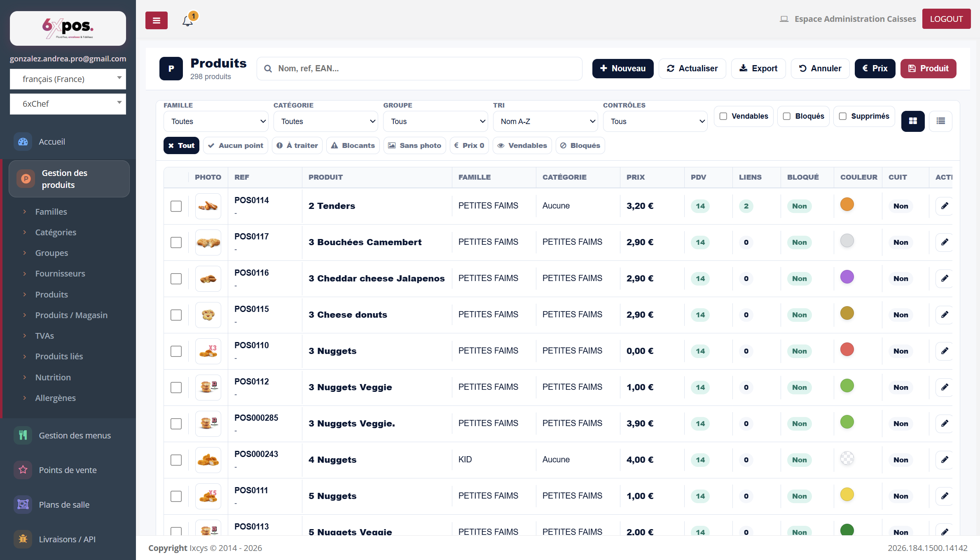Enable the Vendables checkbox

pyautogui.click(x=723, y=116)
